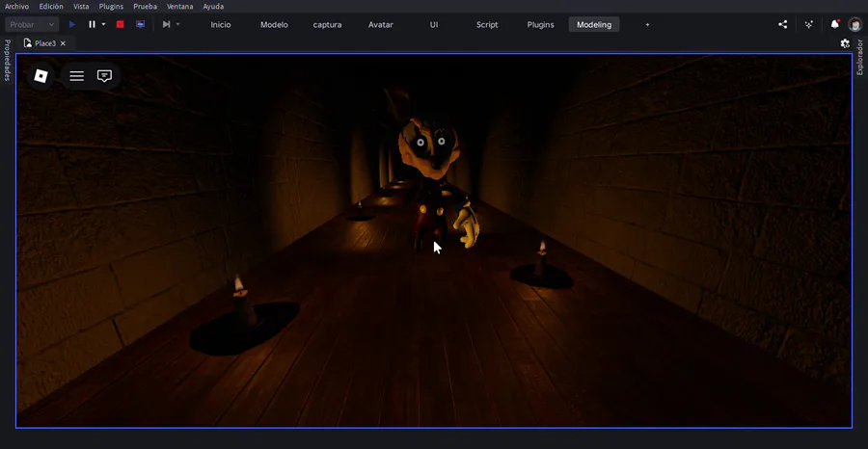Screen dimensions: 868x449
Task: Click the step forward icon
Action: coord(166,24)
